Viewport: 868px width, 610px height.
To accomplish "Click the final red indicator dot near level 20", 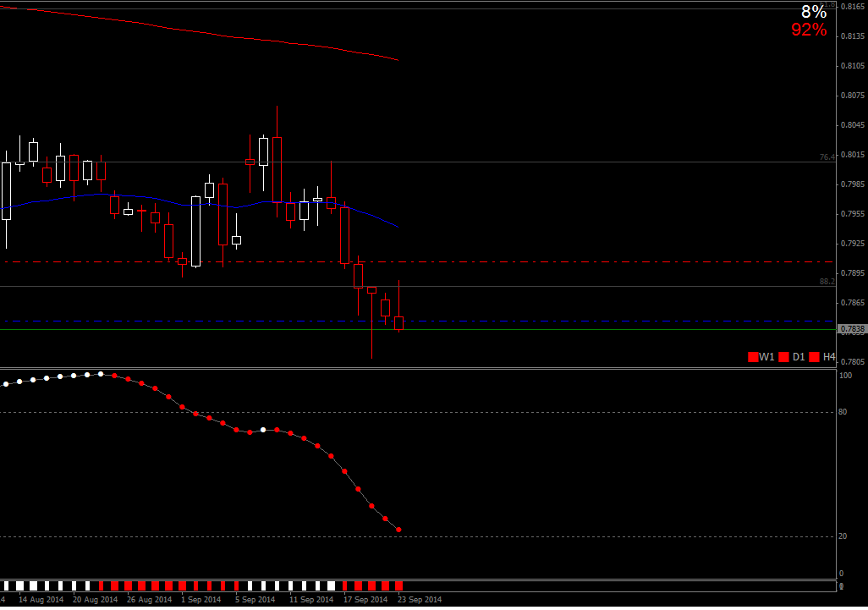I will pos(399,530).
